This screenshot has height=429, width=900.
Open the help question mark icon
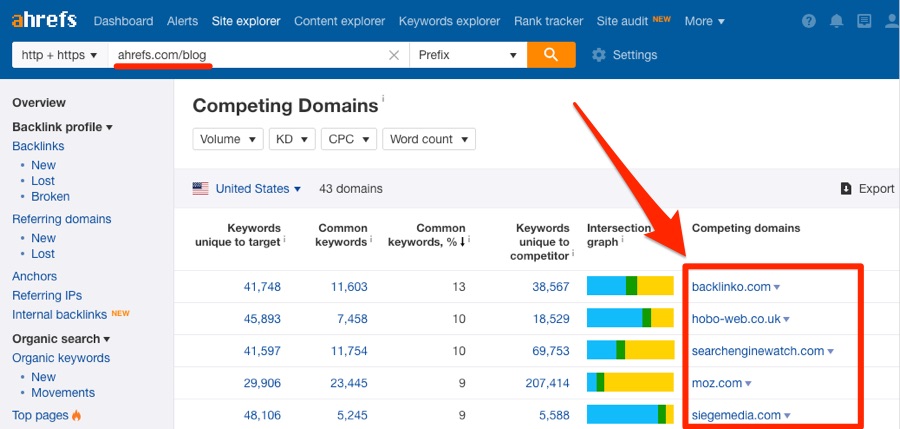click(x=809, y=21)
